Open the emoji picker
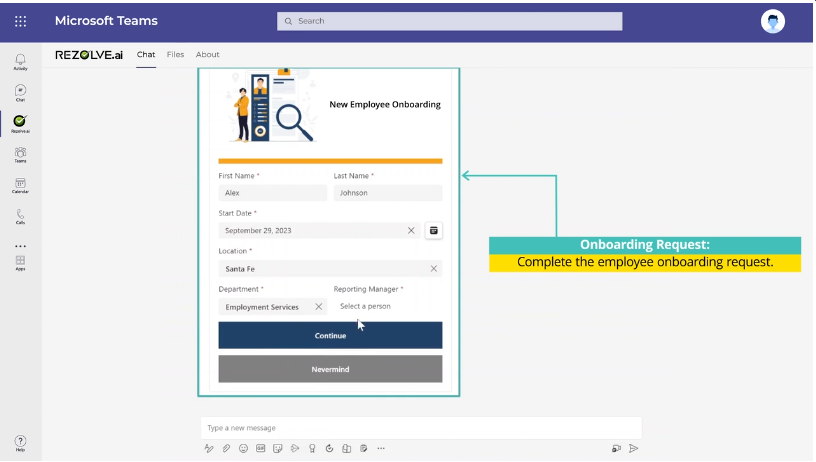 tap(243, 448)
